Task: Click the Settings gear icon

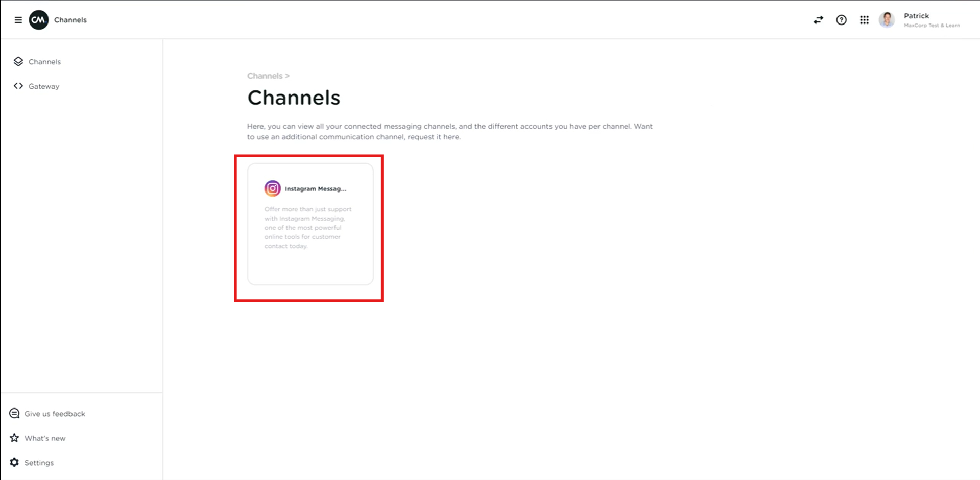Action: click(x=14, y=463)
